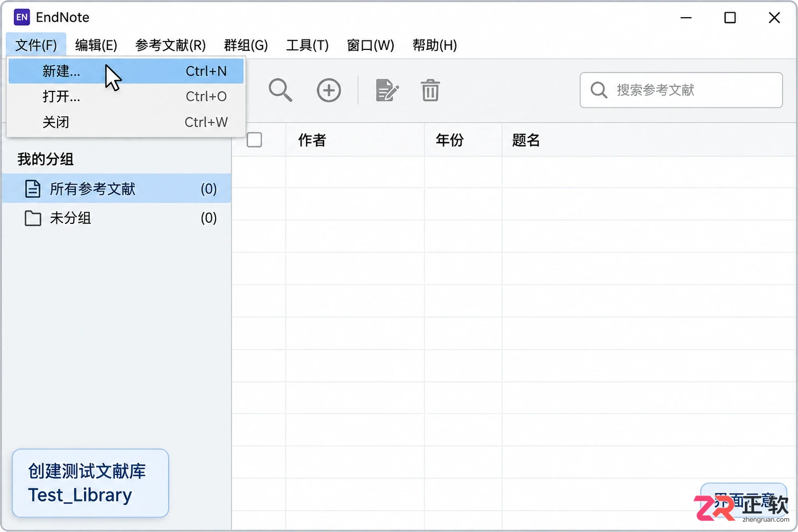Click the 搜索参考文献 search field
The width and height of the screenshot is (798, 532).
681,90
